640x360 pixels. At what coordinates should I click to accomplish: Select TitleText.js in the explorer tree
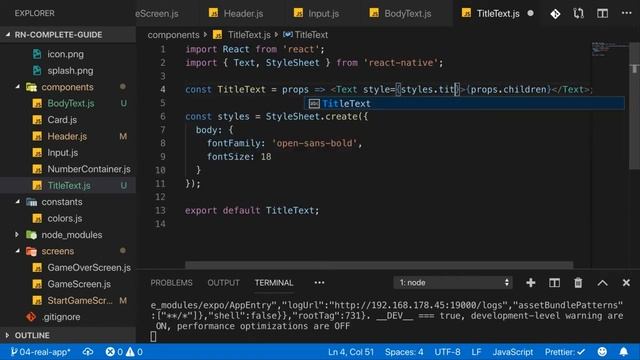(69, 185)
